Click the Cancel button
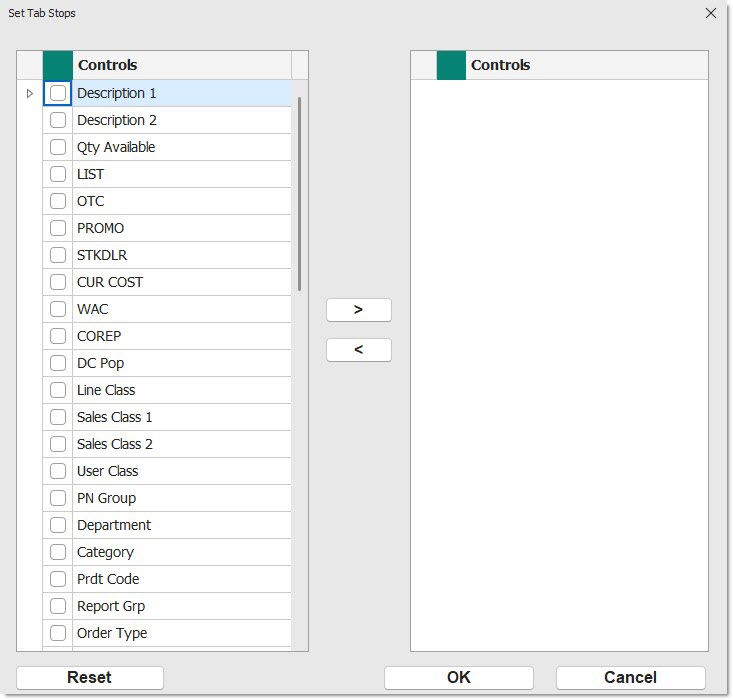The width and height of the screenshot is (733, 700). coord(630,678)
